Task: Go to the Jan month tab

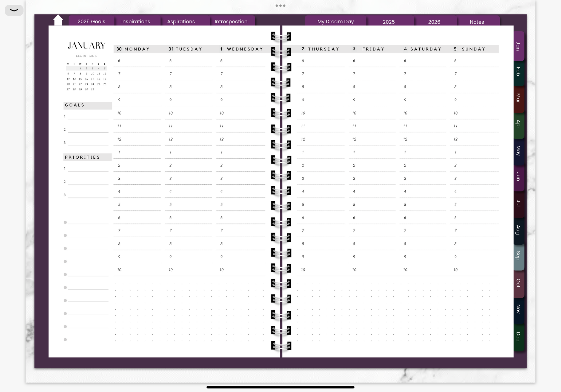Action: coord(519,46)
